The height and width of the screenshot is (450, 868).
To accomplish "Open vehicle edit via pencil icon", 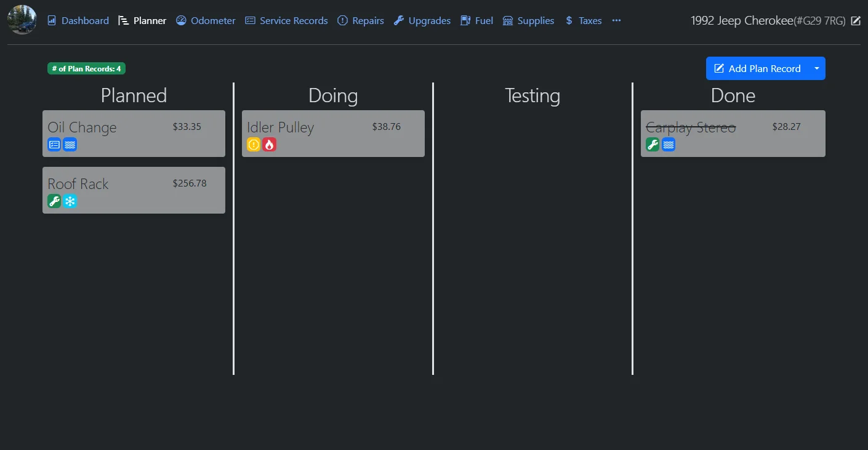I will 856,20.
